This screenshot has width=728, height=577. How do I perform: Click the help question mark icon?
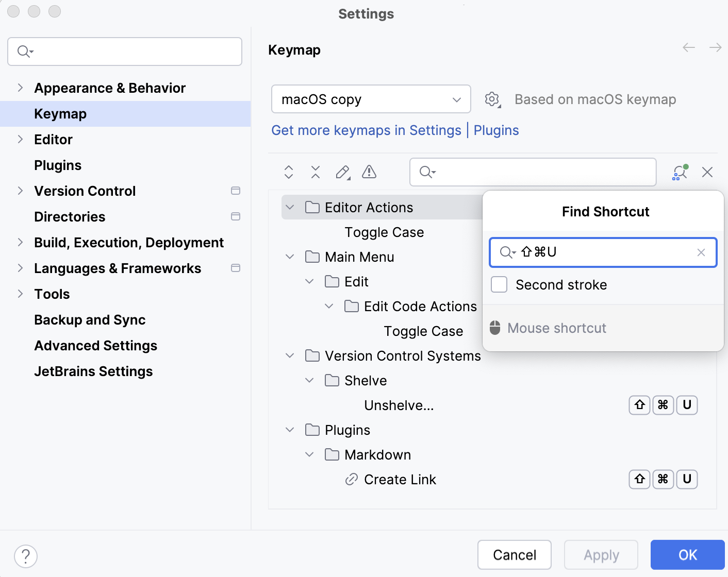tap(26, 556)
